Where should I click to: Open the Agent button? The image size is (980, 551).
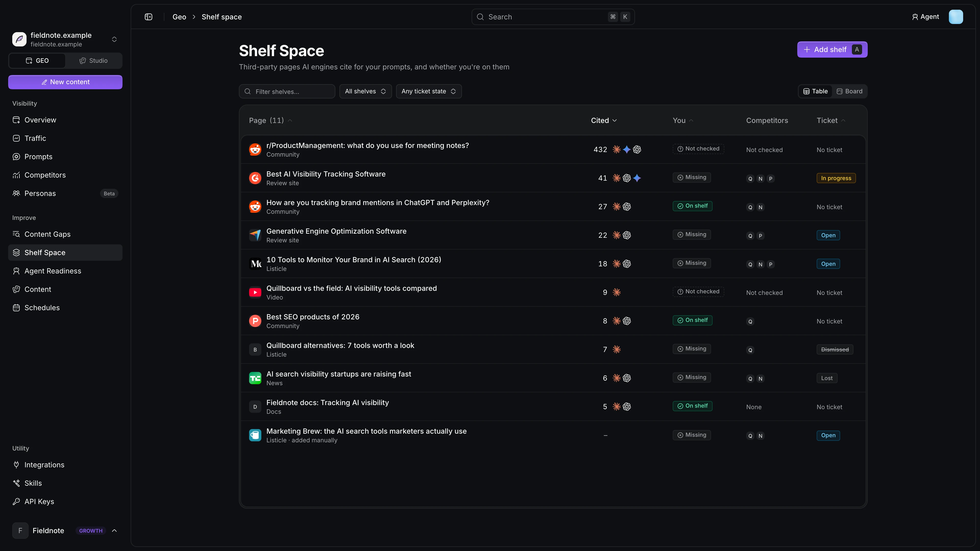point(925,17)
